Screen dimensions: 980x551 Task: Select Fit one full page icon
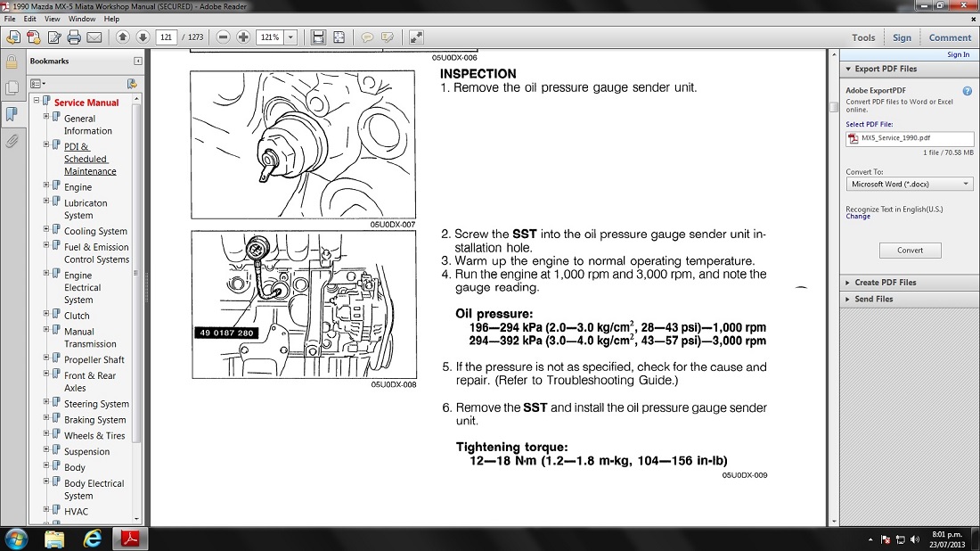(x=339, y=37)
